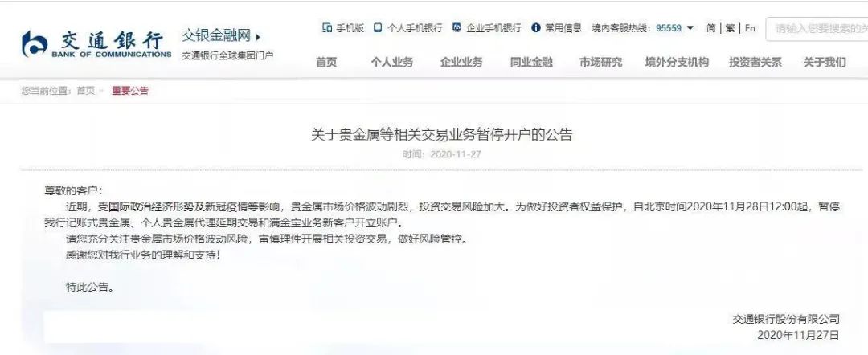868x355 pixels.
Task: Open the 关于我们 navigation item
Action: pyautogui.click(x=825, y=63)
